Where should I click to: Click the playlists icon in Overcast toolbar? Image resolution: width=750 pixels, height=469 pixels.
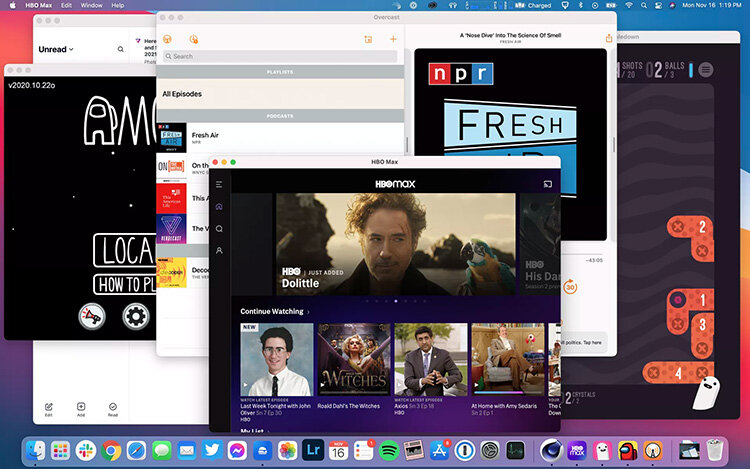click(167, 39)
